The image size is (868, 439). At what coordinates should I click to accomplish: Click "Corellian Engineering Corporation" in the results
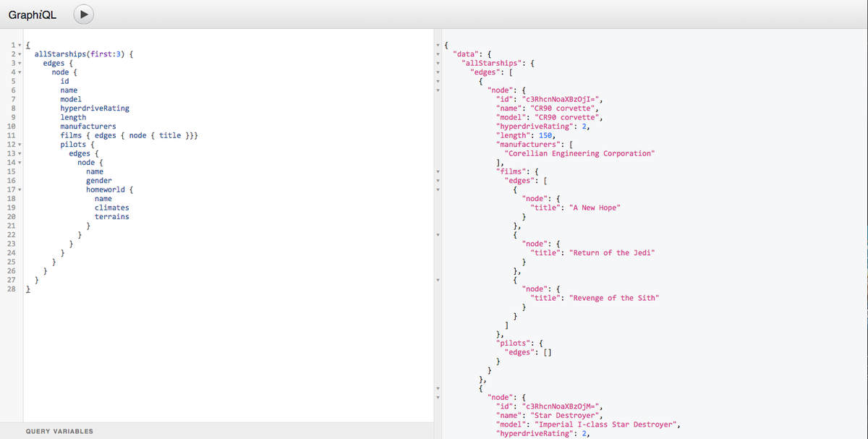(x=579, y=153)
